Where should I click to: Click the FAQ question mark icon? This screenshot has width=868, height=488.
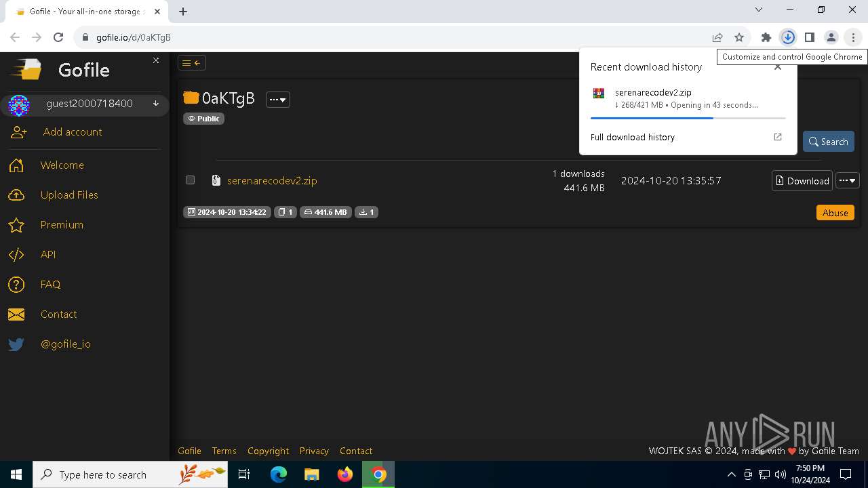pos(16,285)
